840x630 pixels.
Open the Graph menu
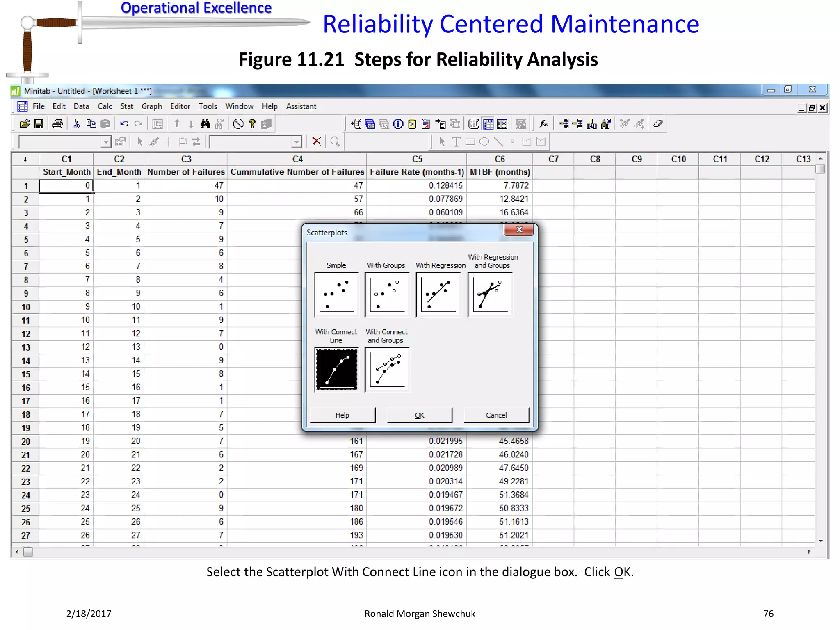[152, 107]
